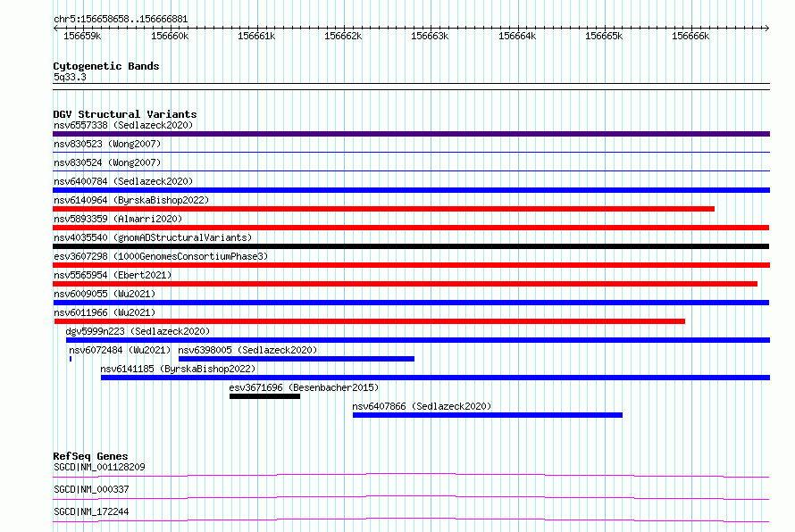Open nsv6407866 (Sedlazeck2020) label
795x532 pixels.
pyautogui.click(x=422, y=406)
